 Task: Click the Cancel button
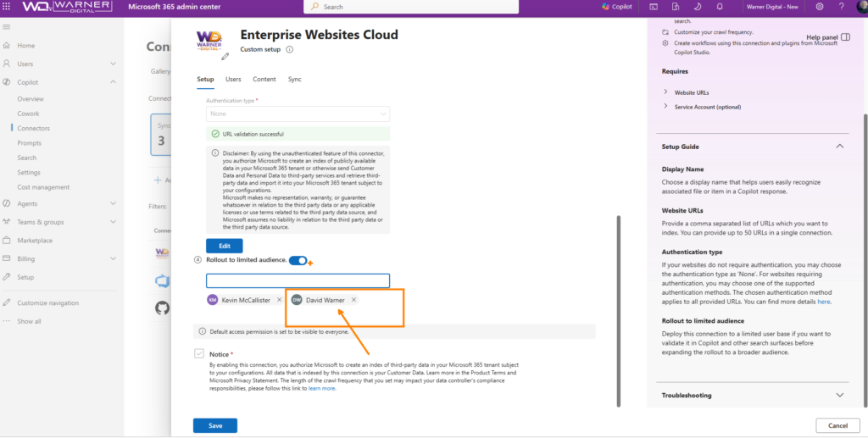click(837, 426)
